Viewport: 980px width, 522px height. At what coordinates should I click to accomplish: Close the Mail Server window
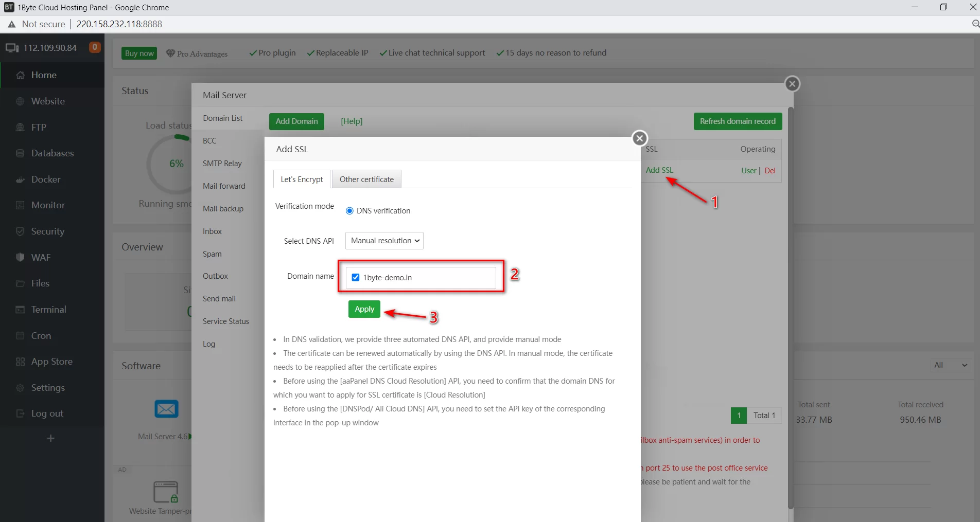tap(792, 84)
